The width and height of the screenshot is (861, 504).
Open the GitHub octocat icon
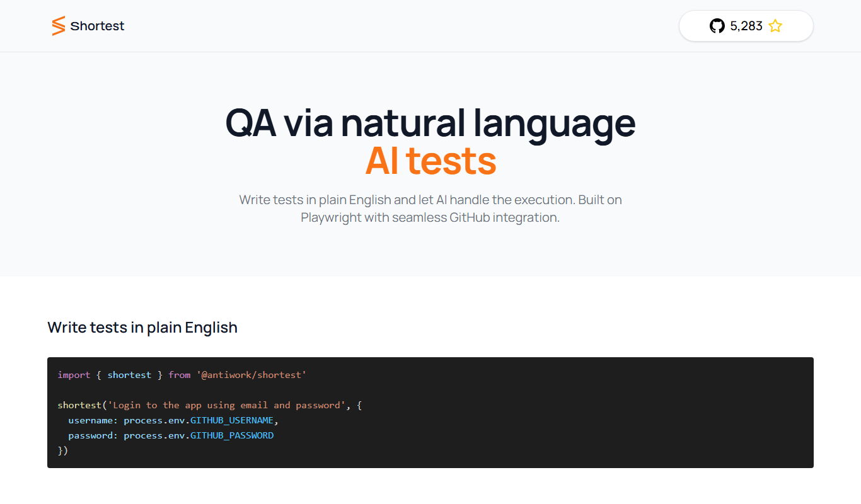tap(717, 26)
